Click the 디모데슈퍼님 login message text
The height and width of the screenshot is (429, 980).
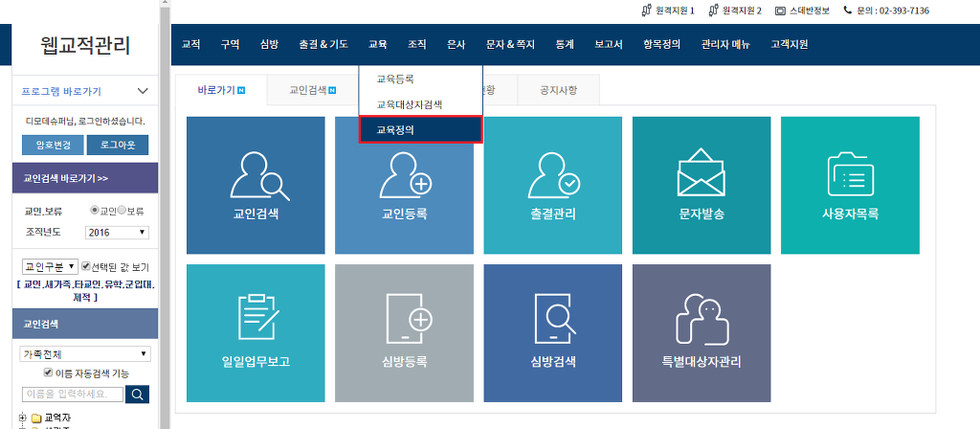click(85, 122)
